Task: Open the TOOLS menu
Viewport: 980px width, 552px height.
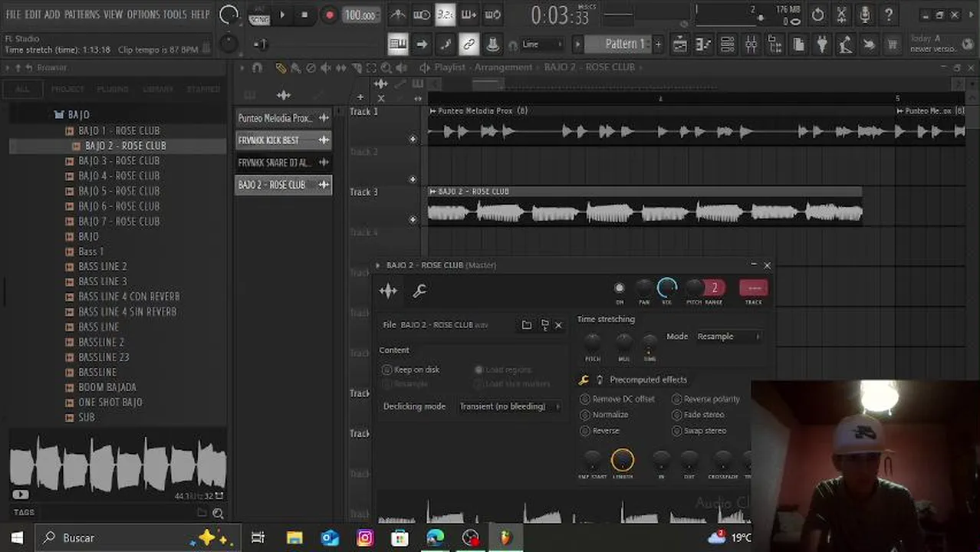Action: coord(175,15)
